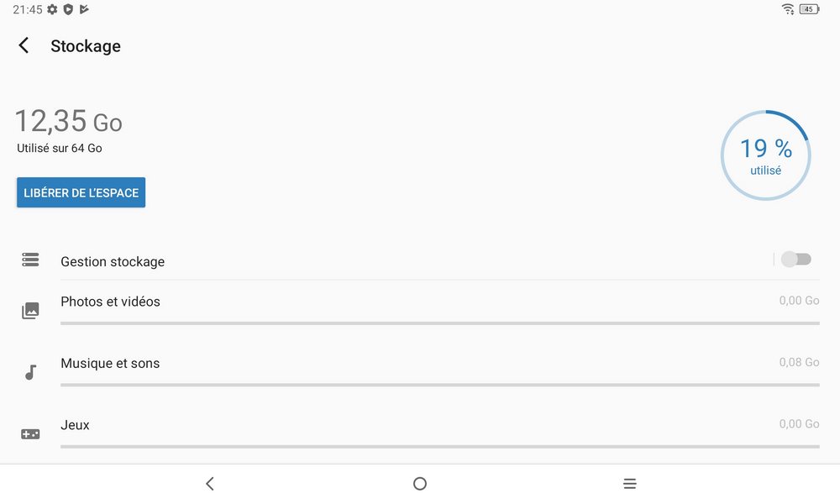Enable the Gestion stockage switch
This screenshot has height=504, width=840.
pyautogui.click(x=795, y=260)
